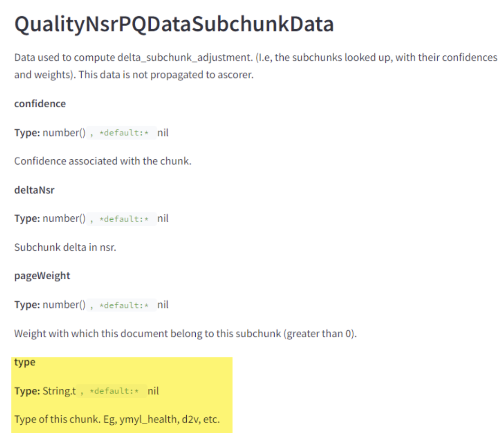Click the String.t type link
Image resolution: width=504 pixels, height=446 pixels.
tap(59, 391)
